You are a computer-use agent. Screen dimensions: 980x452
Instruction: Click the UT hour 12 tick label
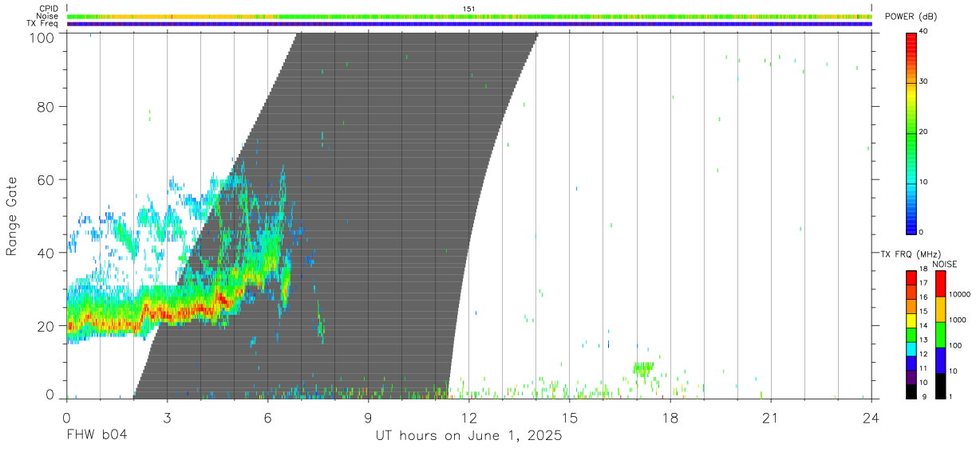tap(468, 417)
